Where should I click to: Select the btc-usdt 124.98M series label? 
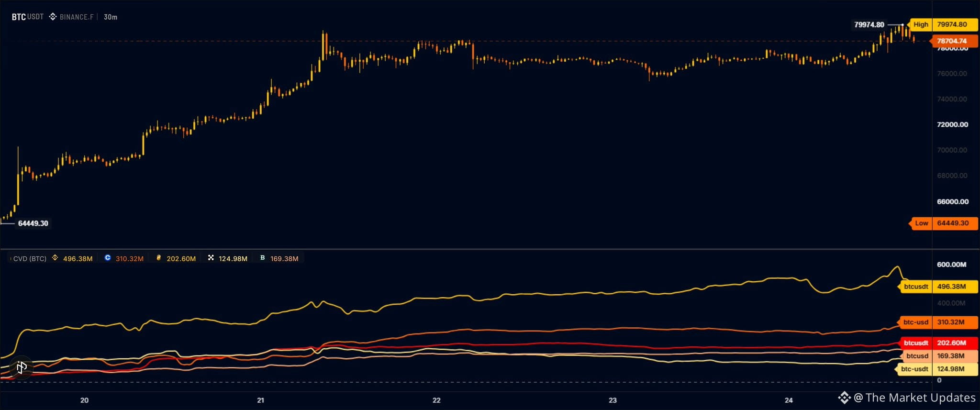[x=936, y=369]
